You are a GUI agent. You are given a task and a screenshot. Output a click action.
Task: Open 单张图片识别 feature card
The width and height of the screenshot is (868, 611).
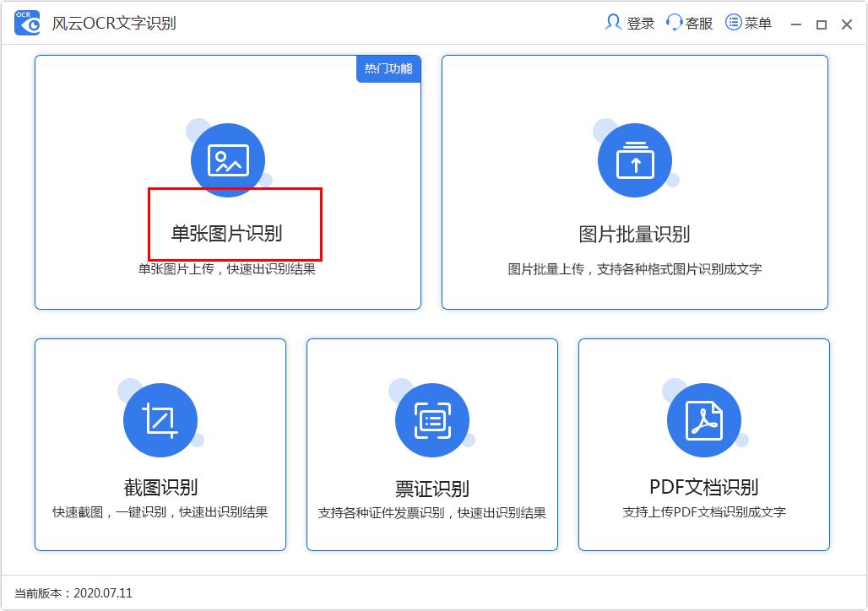pyautogui.click(x=227, y=181)
